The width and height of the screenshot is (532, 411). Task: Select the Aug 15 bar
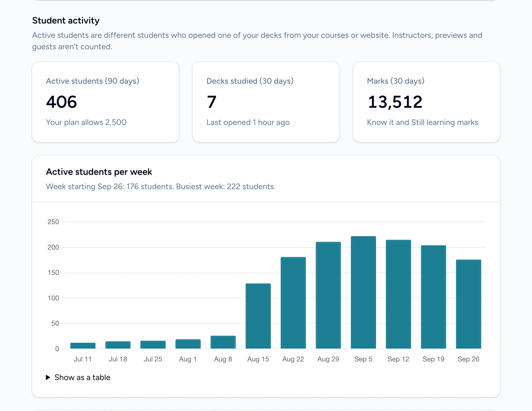pyautogui.click(x=258, y=316)
